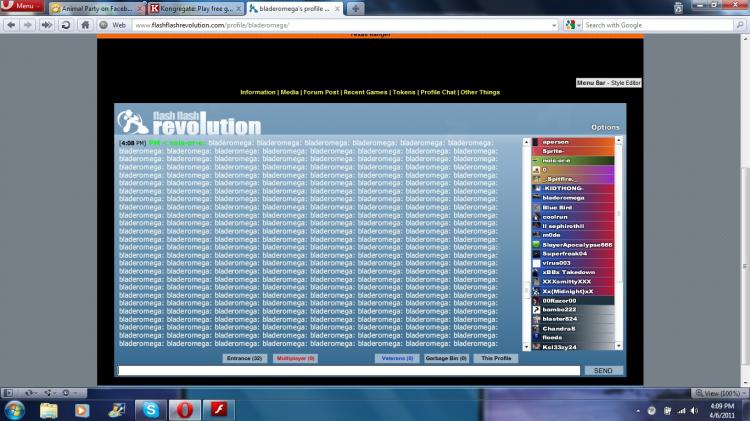Click the network signal tray icon
The height and width of the screenshot is (421, 750).
(x=681, y=411)
